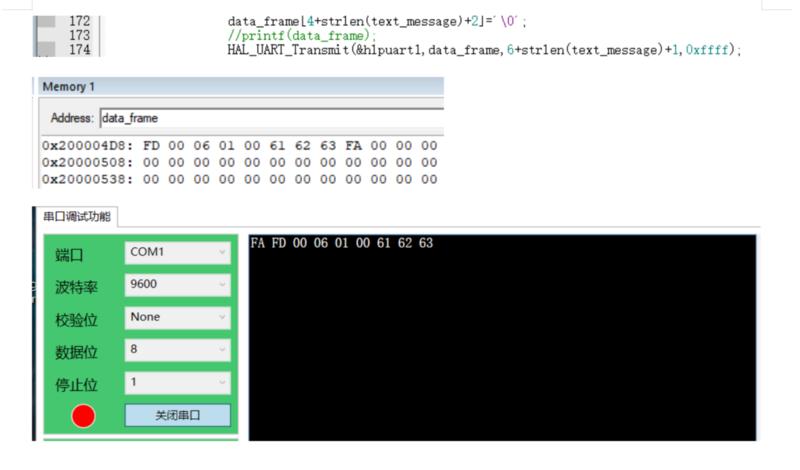The height and width of the screenshot is (470, 800).
Task: Click the Memory Address field containing data_frame
Action: click(x=272, y=118)
